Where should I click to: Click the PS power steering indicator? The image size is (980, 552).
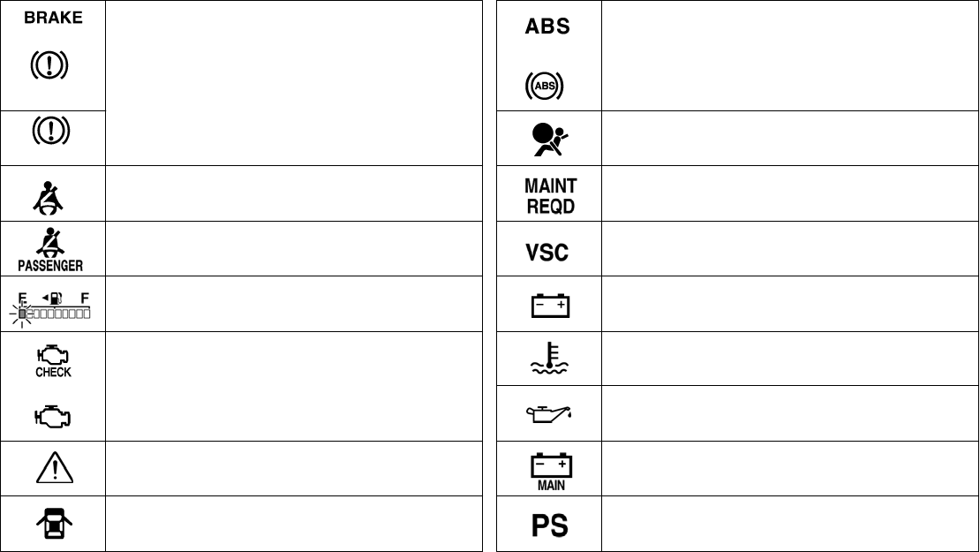point(548,526)
